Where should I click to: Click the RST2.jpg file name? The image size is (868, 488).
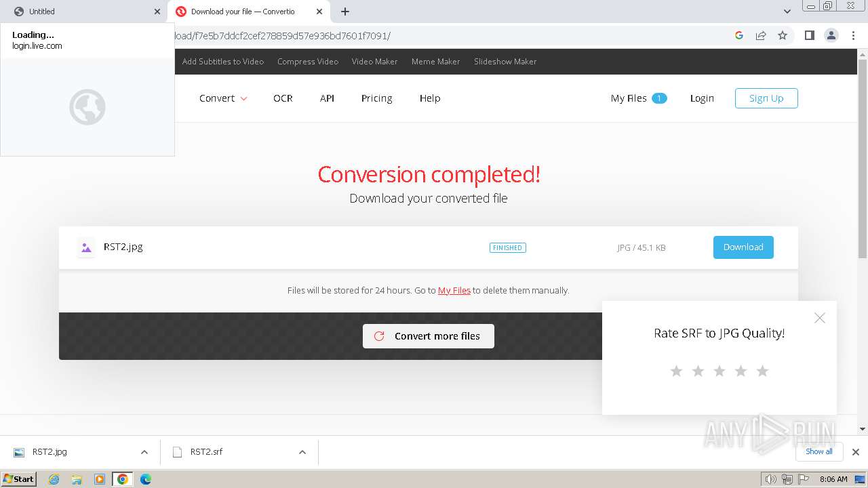[x=123, y=247]
